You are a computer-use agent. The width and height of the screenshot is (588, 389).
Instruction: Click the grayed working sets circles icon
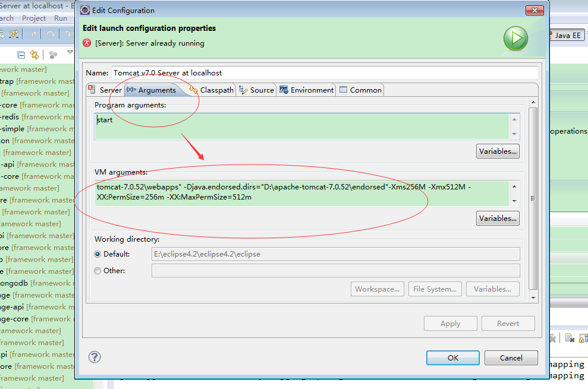54,55
